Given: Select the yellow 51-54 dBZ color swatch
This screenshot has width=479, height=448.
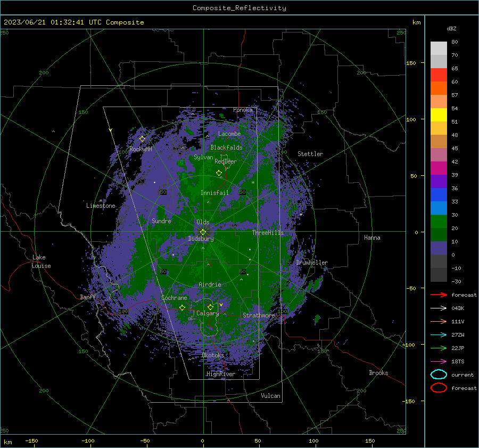Looking at the screenshot, I should click(439, 115).
